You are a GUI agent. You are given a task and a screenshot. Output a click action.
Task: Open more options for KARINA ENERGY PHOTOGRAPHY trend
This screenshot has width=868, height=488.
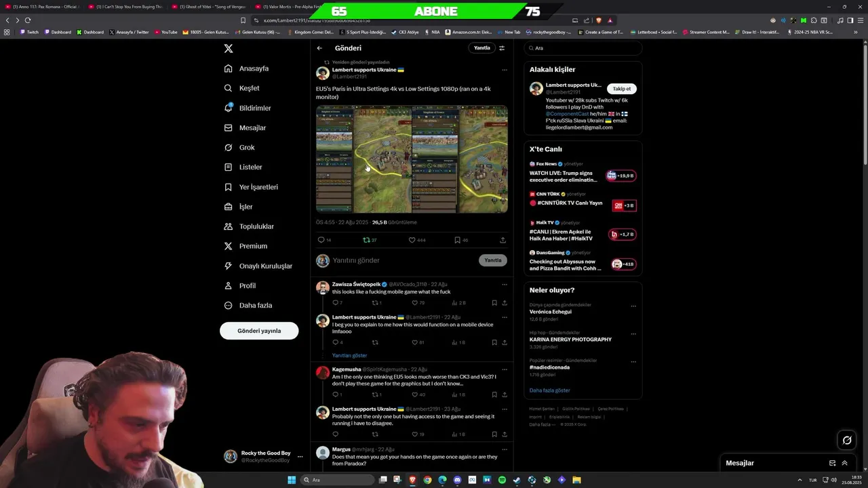click(633, 333)
